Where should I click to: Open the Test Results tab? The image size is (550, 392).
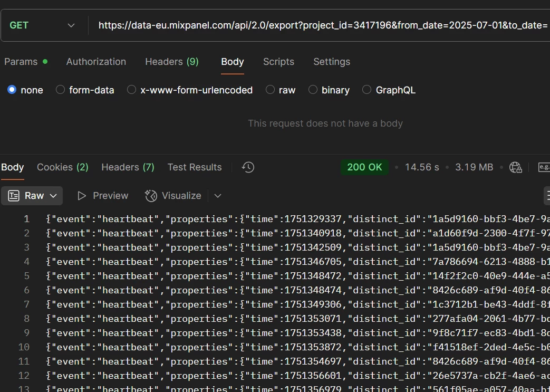[195, 167]
